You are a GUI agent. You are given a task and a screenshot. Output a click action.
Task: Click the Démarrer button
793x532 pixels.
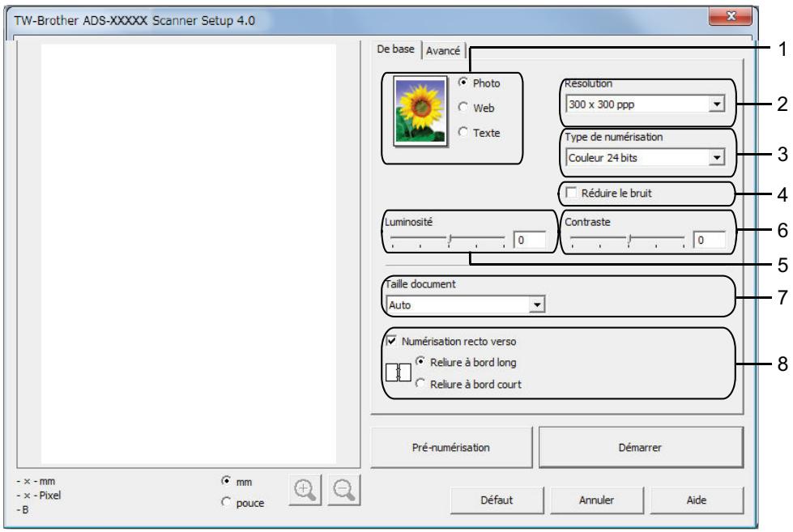point(640,448)
